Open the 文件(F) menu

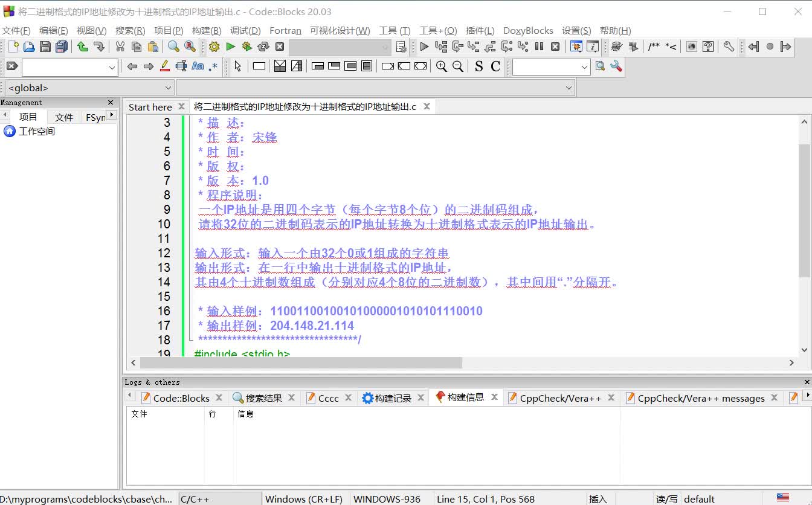[16, 30]
